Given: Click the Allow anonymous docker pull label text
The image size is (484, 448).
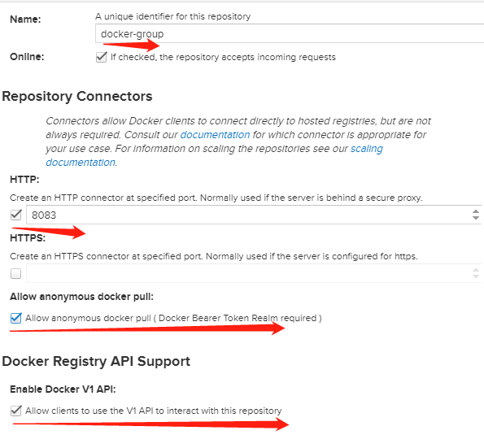Looking at the screenshot, I should tap(173, 318).
